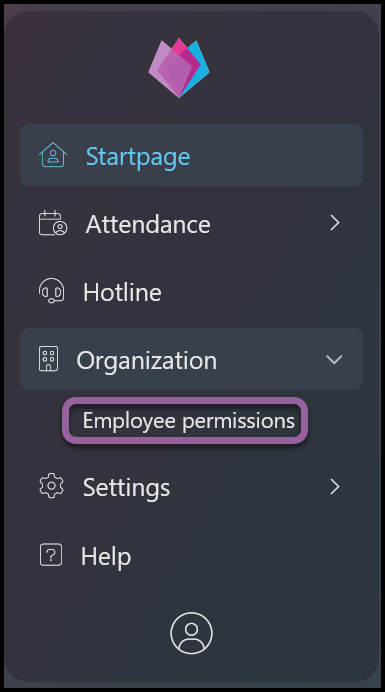Click the Help question mark icon
The height and width of the screenshot is (692, 385).
pyautogui.click(x=51, y=555)
